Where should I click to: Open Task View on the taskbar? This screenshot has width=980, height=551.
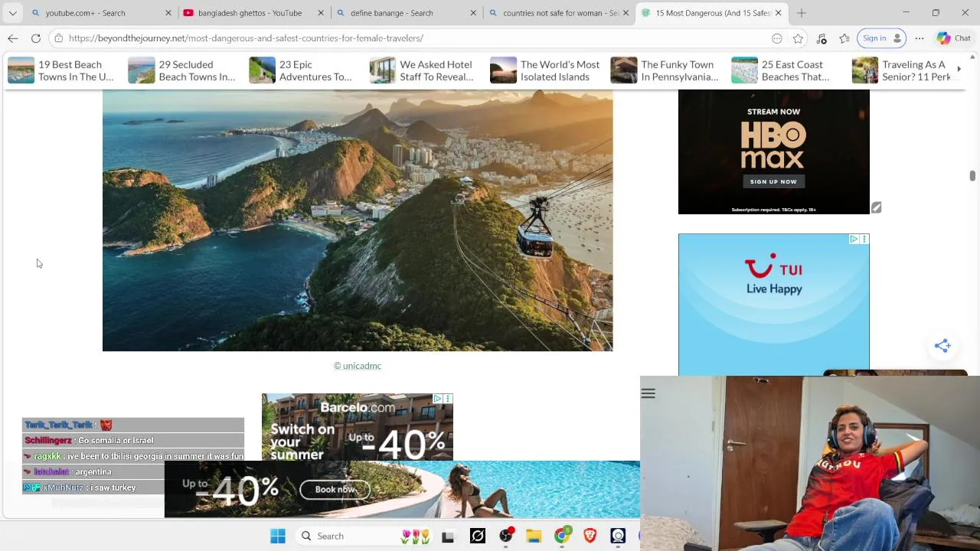(448, 536)
